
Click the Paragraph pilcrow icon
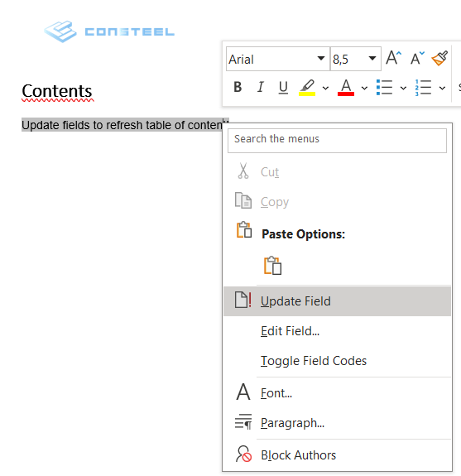click(x=243, y=421)
